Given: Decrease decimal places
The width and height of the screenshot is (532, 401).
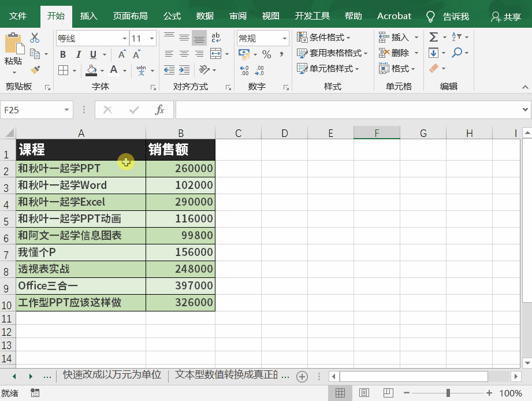Looking at the screenshot, I should tap(259, 70).
